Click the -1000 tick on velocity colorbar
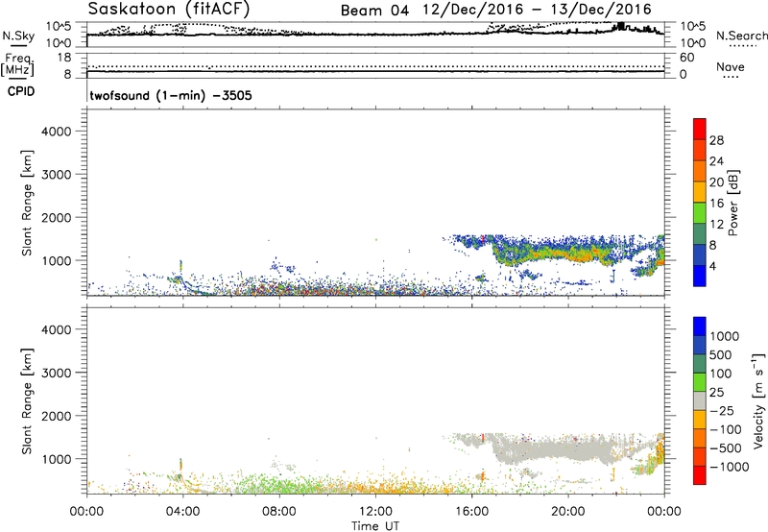 click(729, 467)
